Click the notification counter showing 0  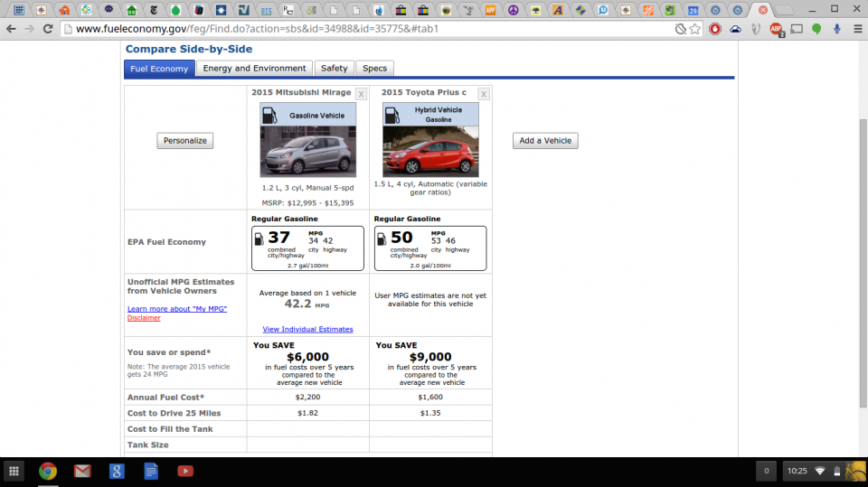[x=766, y=471]
